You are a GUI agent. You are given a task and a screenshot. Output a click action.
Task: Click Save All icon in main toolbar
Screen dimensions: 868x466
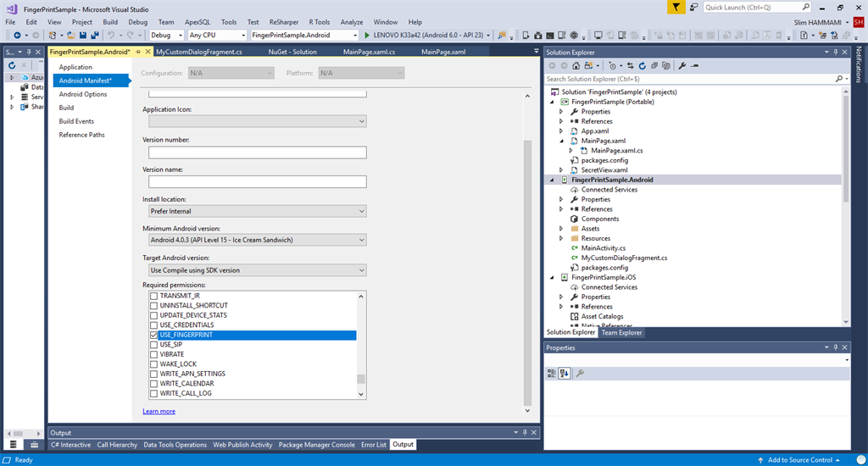click(x=93, y=36)
